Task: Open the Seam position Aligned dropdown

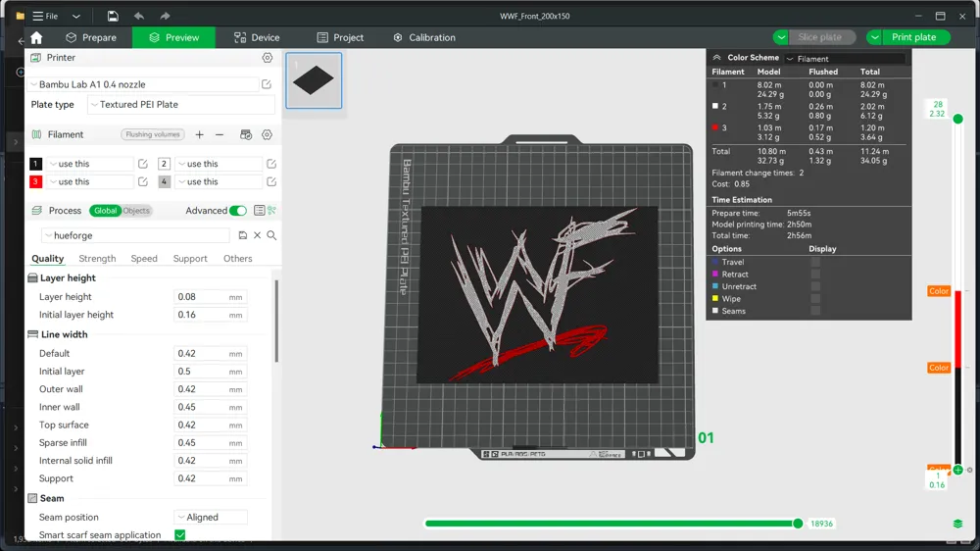Action: [211, 518]
